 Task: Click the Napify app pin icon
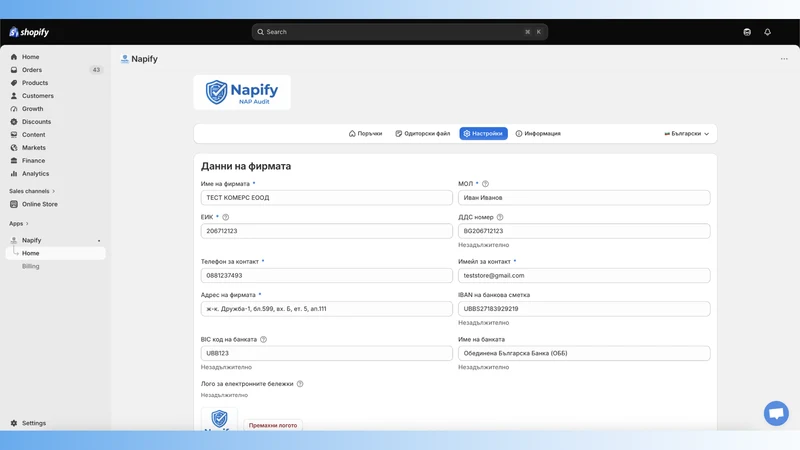click(x=99, y=240)
